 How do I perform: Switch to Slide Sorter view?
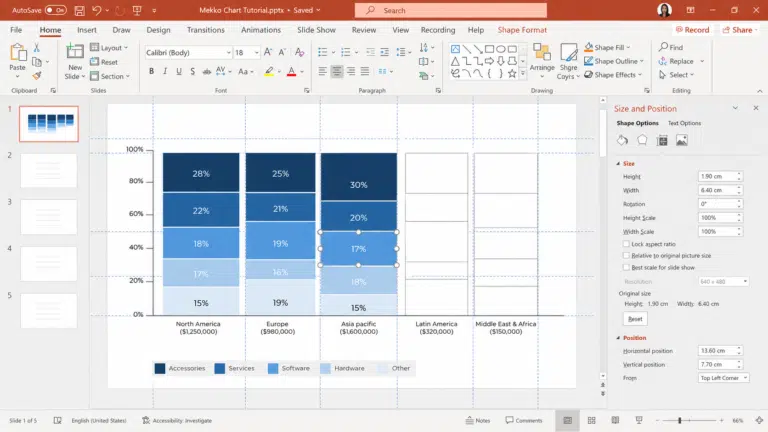coord(592,420)
